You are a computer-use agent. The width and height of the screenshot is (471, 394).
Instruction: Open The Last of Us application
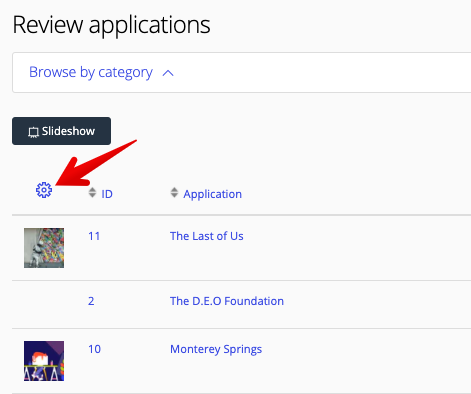207,236
